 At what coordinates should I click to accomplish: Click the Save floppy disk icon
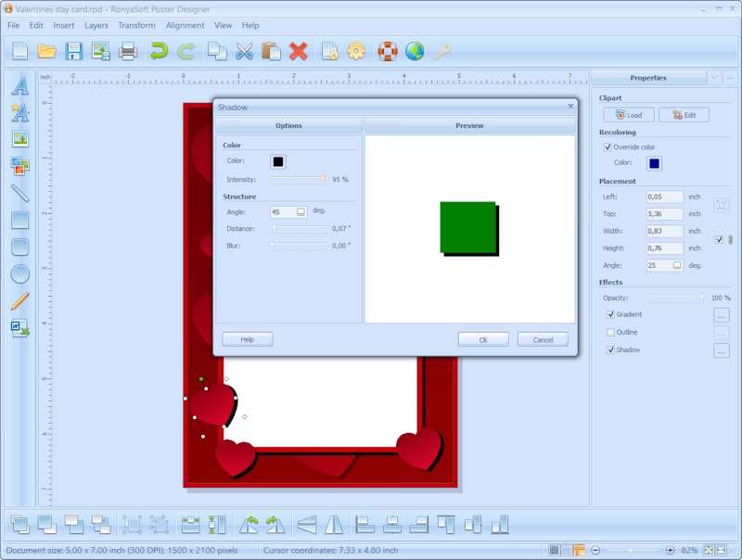[x=74, y=51]
